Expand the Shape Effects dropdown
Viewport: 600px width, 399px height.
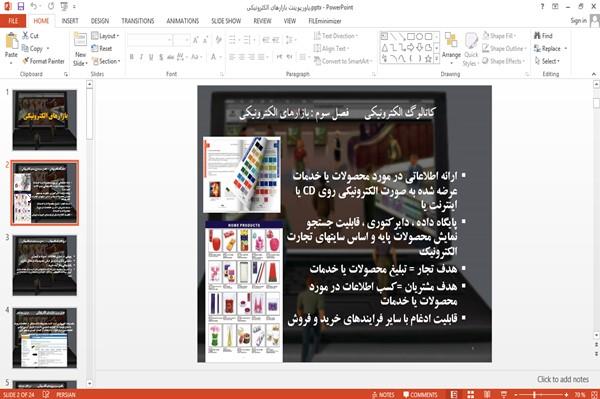tap(504, 61)
